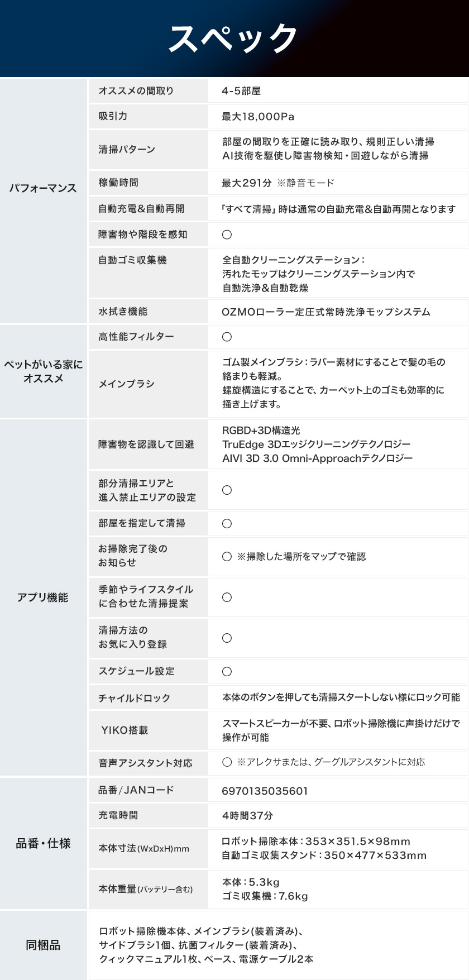Click the 品番・仕様 category cell
This screenshot has height=980, width=469.
click(x=43, y=843)
